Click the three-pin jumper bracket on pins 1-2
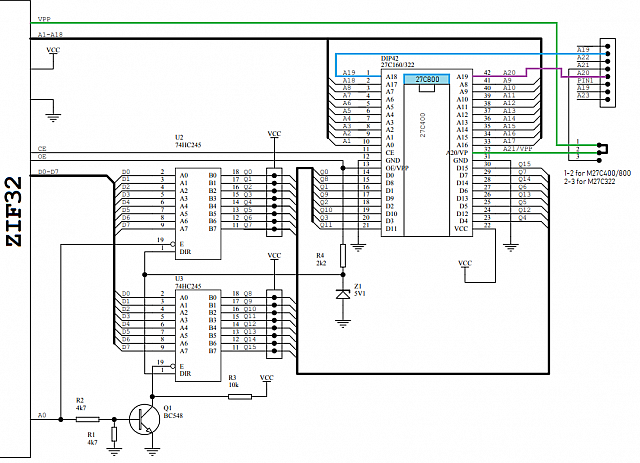The width and height of the screenshot is (640, 463). [603, 149]
